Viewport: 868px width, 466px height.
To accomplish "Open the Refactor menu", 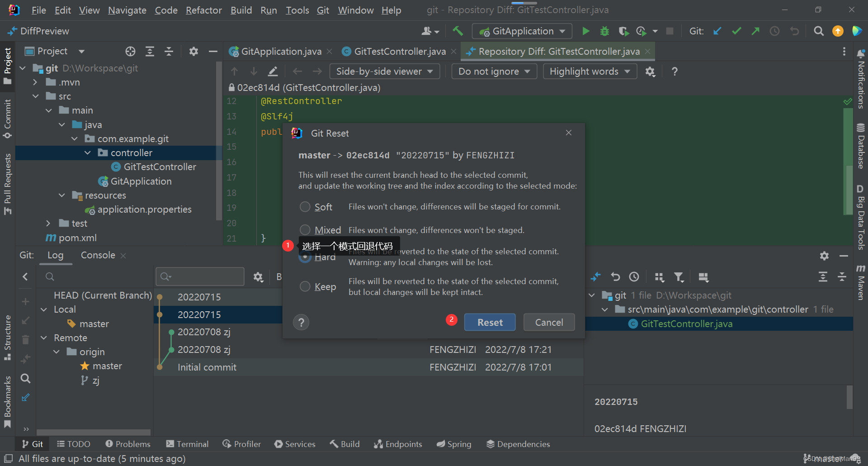I will [203, 10].
